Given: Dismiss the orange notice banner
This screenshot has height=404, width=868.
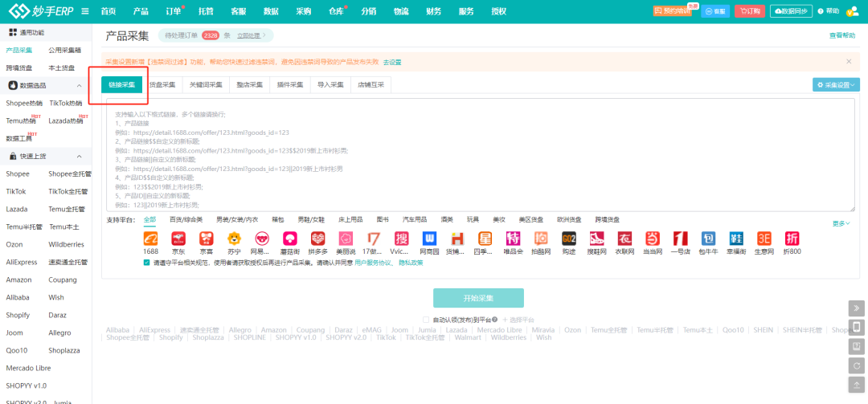Looking at the screenshot, I should tap(849, 61).
